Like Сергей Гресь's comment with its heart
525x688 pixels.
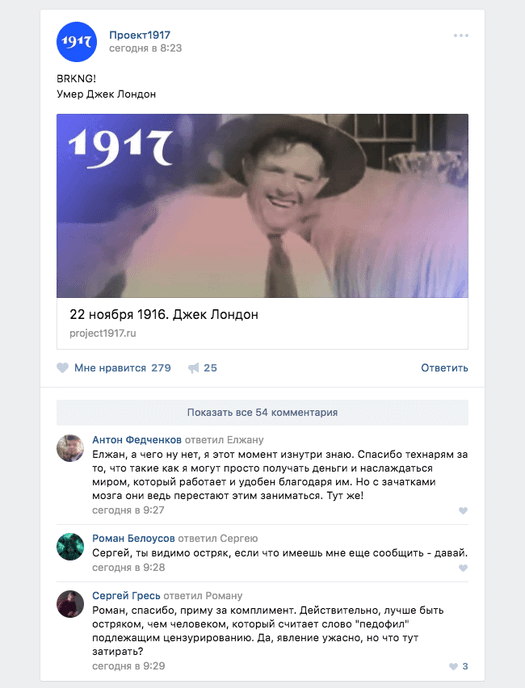(454, 666)
